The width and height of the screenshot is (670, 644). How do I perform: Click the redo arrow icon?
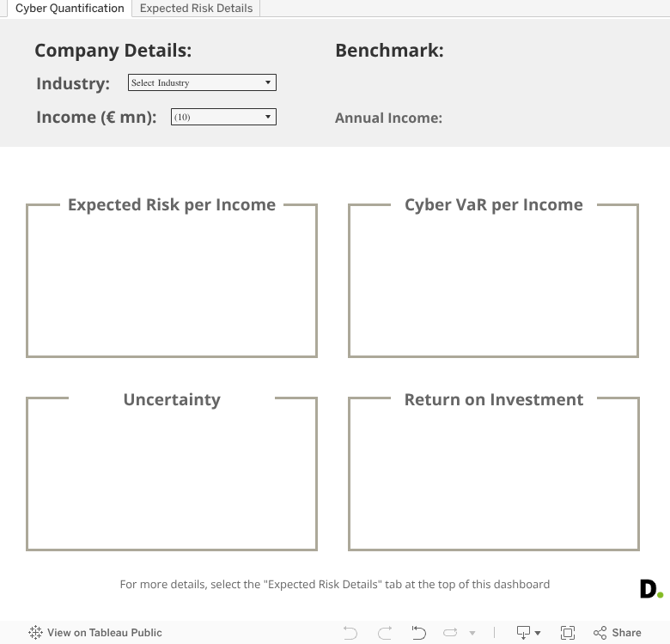[x=385, y=633]
